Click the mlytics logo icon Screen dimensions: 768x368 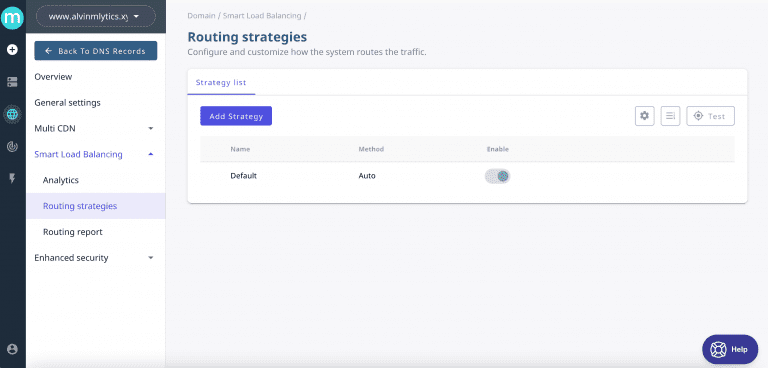(x=12, y=17)
